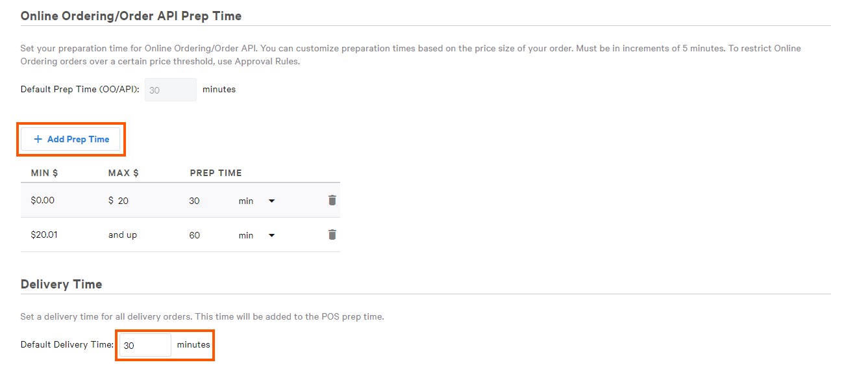Select the $20.01 minimum value cell
The height and width of the screenshot is (369, 868).
(x=44, y=235)
